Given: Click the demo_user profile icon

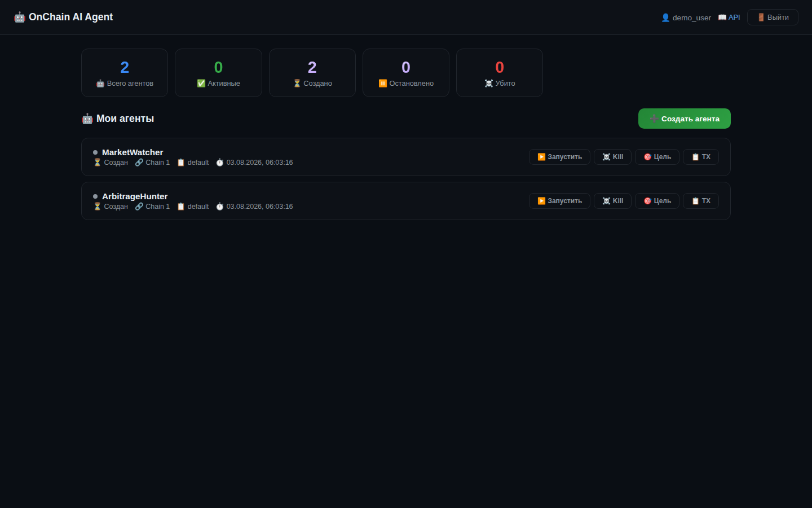Looking at the screenshot, I should (665, 17).
